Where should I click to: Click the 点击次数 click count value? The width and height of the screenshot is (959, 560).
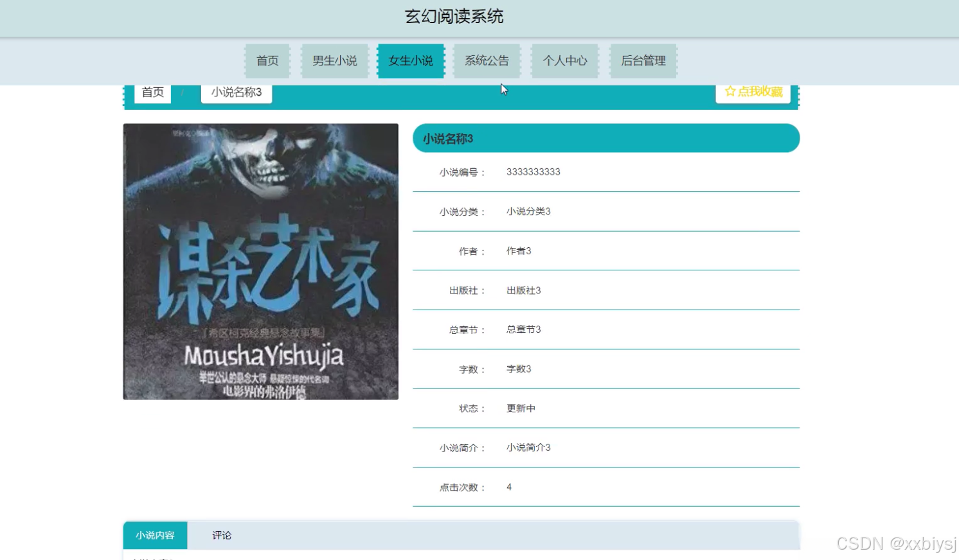pyautogui.click(x=508, y=487)
